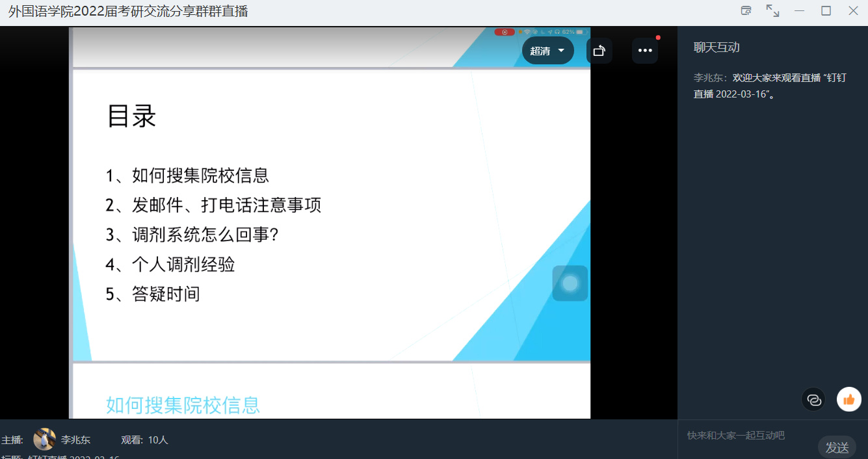Viewport: 868px width, 459px height.
Task: Click the 发送 send button
Action: (836, 447)
